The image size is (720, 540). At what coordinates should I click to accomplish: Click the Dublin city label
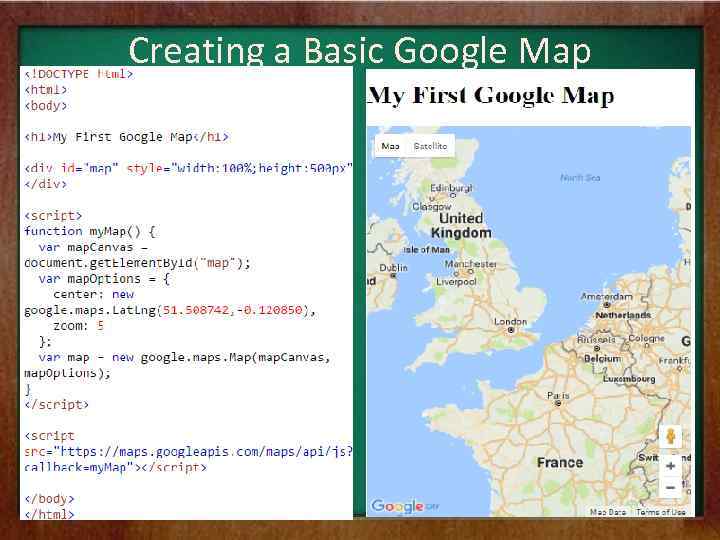[393, 268]
